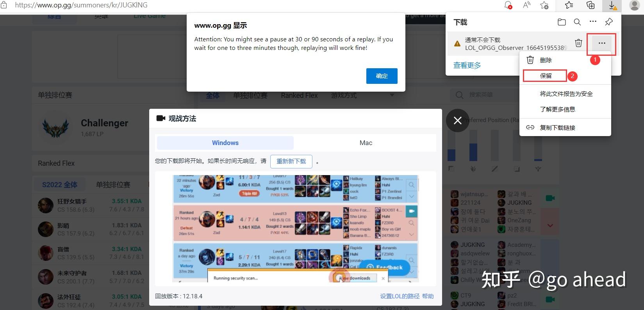Image resolution: width=644 pixels, height=310 pixels.
Task: Open more actions for LOL_OPGG_Observer download
Action: [602, 43]
